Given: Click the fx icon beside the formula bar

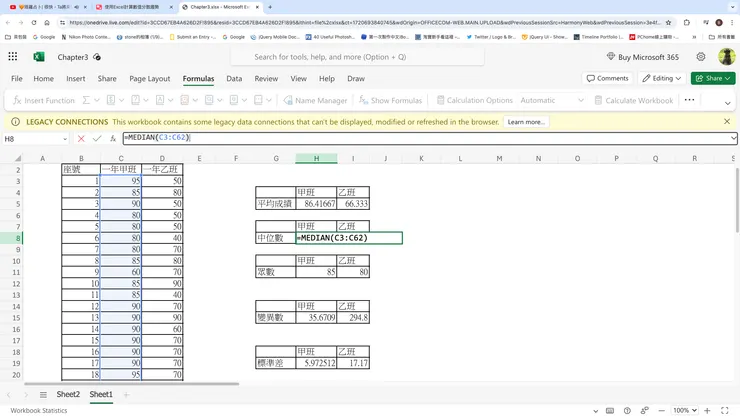Looking at the screenshot, I should (x=113, y=138).
